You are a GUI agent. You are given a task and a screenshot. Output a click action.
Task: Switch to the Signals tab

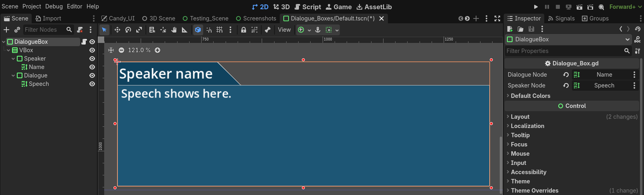561,18
